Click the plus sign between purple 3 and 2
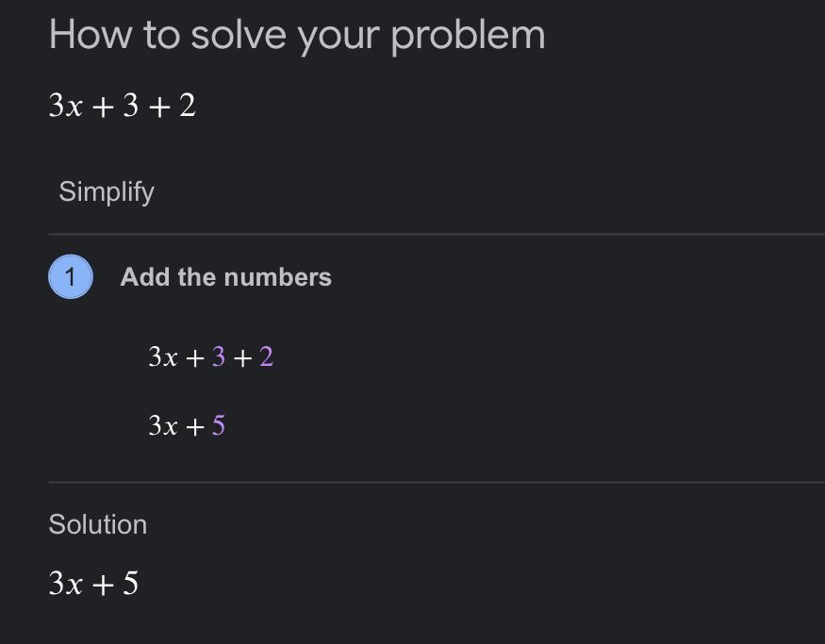 pos(242,359)
